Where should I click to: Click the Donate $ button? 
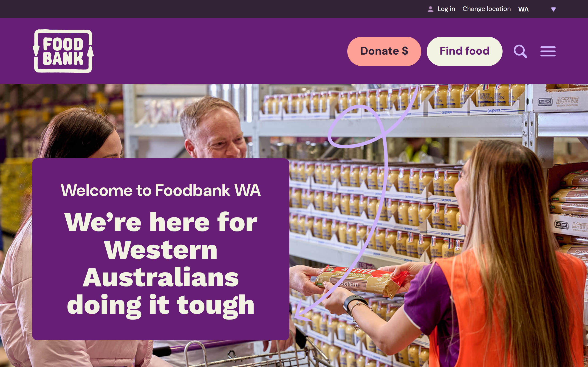point(384,51)
